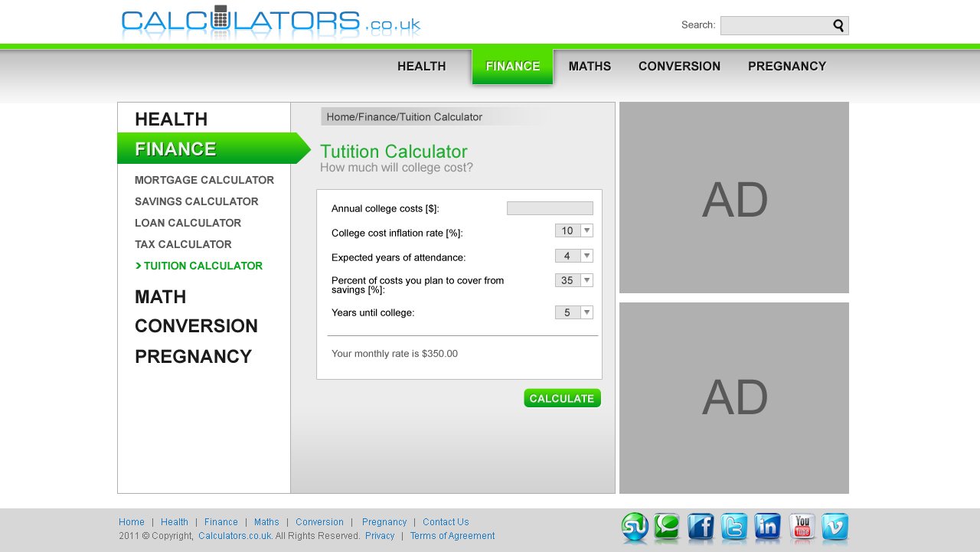
Task: Go to Loan Calculator from sidebar
Action: (x=188, y=224)
